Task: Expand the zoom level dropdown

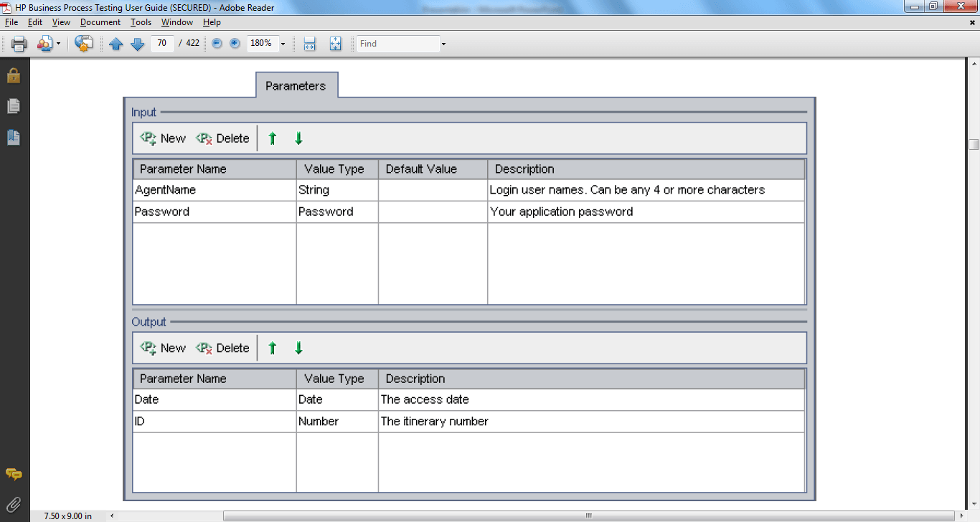Action: pyautogui.click(x=283, y=44)
